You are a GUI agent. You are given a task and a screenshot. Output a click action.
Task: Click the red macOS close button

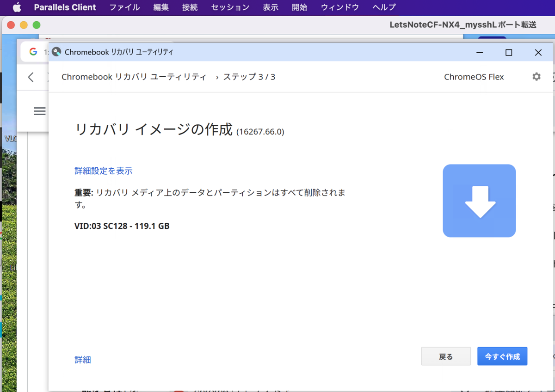tap(11, 25)
